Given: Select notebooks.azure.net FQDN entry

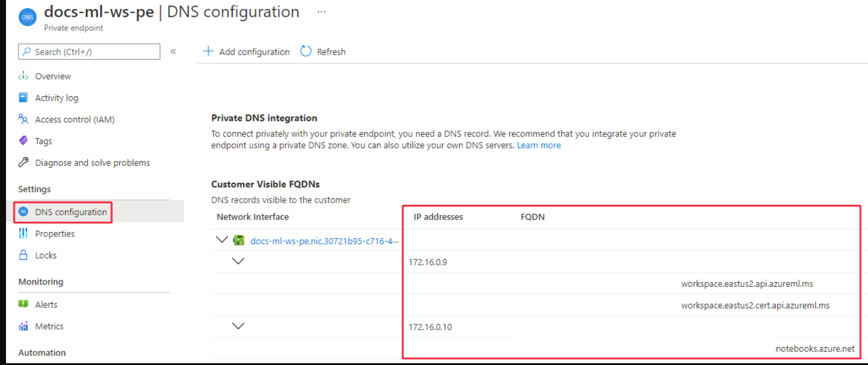Looking at the screenshot, I should tap(815, 349).
